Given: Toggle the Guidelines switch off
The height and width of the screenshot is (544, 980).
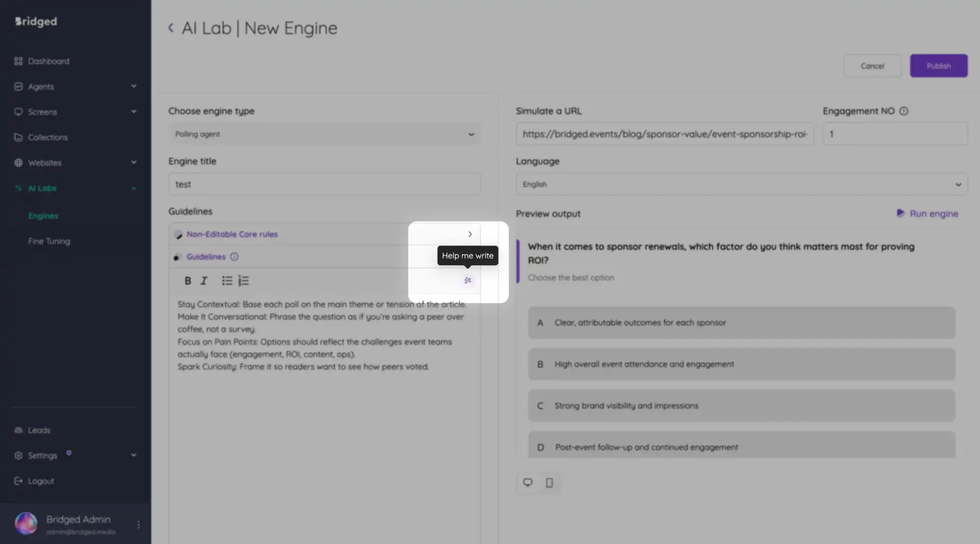Looking at the screenshot, I should [x=177, y=257].
